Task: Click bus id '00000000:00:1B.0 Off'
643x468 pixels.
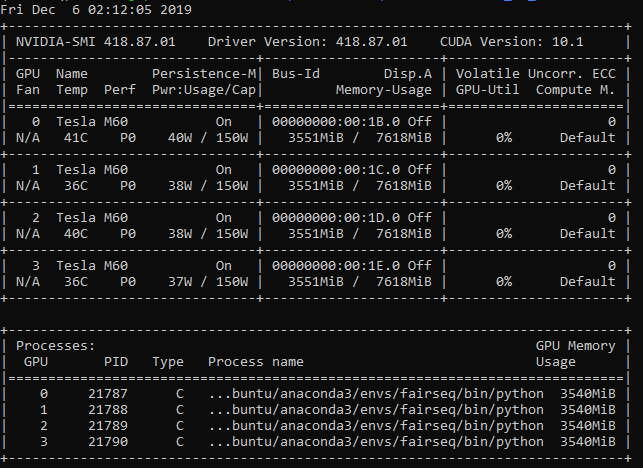Action: point(352,122)
